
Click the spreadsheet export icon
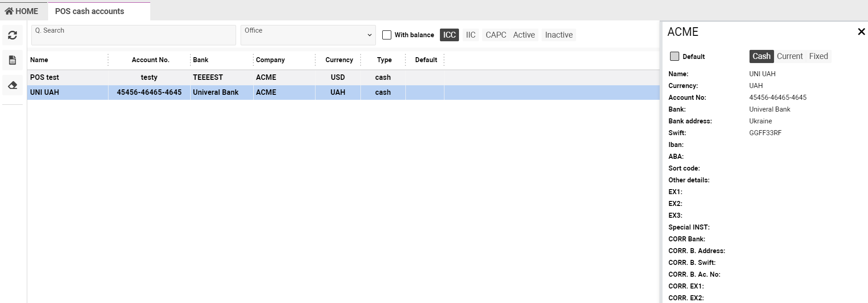(13, 60)
